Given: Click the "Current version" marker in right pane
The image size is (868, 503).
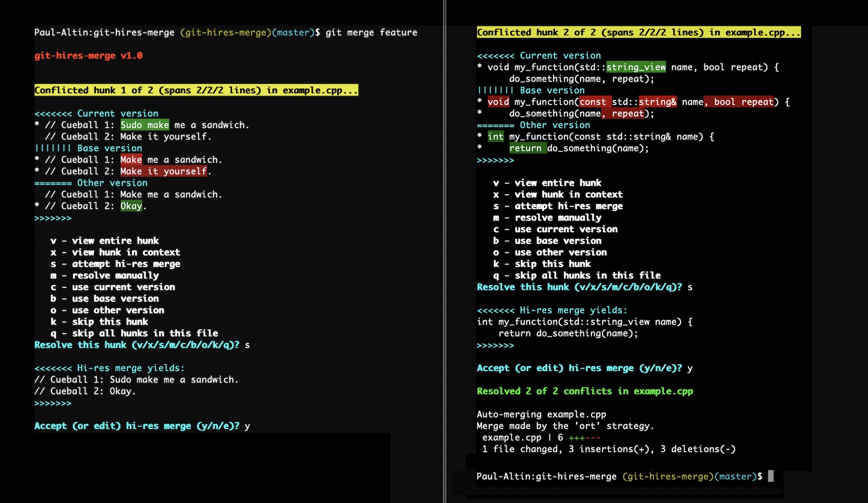Looking at the screenshot, I should tap(538, 56).
